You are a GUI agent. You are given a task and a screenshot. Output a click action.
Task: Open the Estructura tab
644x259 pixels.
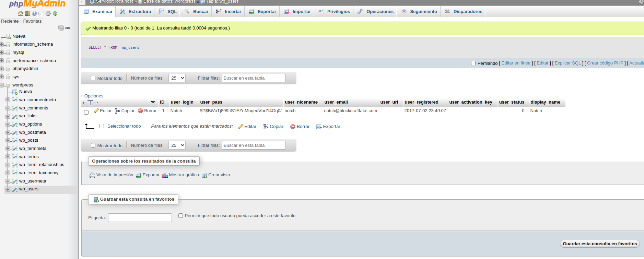tap(136, 12)
